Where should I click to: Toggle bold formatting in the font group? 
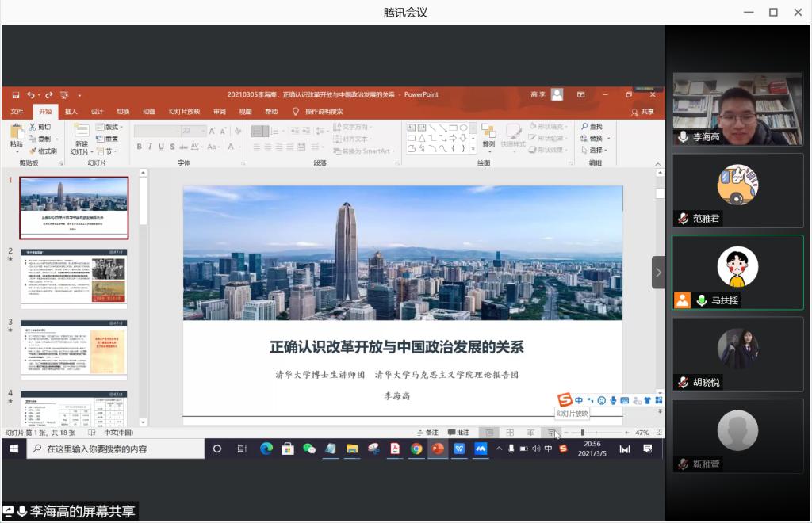point(139,147)
